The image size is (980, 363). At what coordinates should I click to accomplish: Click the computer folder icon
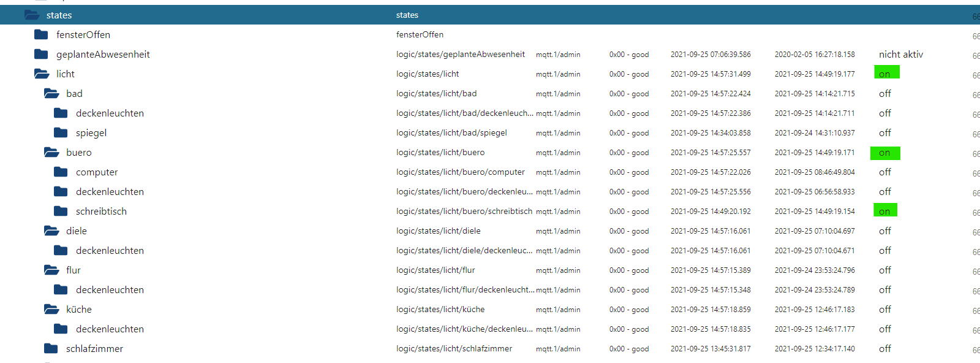tap(61, 172)
